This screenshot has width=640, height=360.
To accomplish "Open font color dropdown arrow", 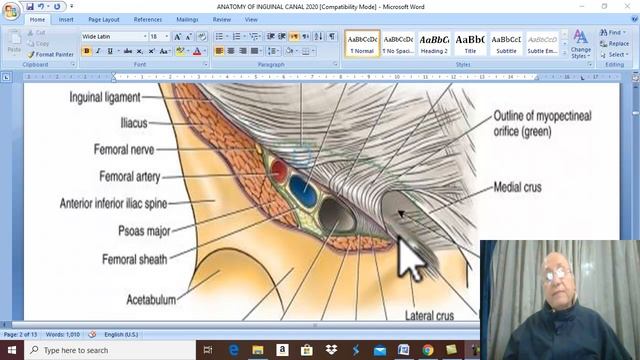I will pyautogui.click(x=204, y=51).
